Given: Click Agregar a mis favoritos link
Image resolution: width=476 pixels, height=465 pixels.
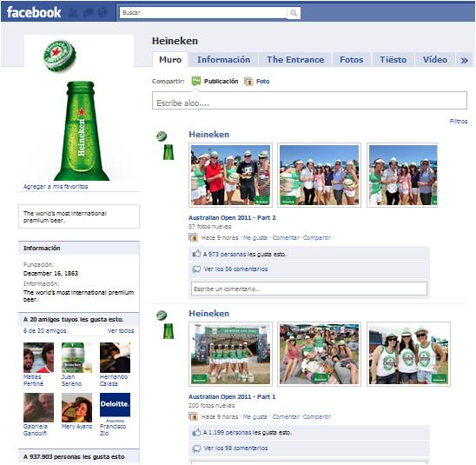Looking at the screenshot, I should tap(56, 187).
